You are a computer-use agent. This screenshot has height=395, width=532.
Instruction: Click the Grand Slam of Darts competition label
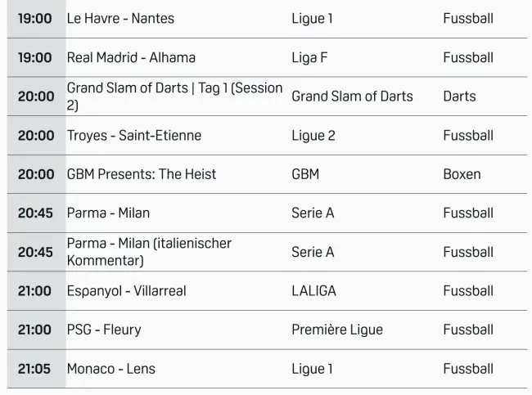tap(352, 97)
